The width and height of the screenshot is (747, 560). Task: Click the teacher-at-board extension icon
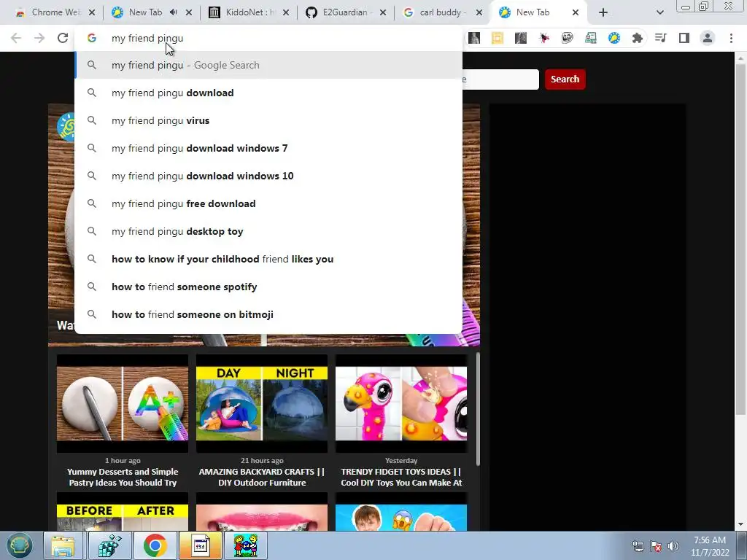(590, 38)
